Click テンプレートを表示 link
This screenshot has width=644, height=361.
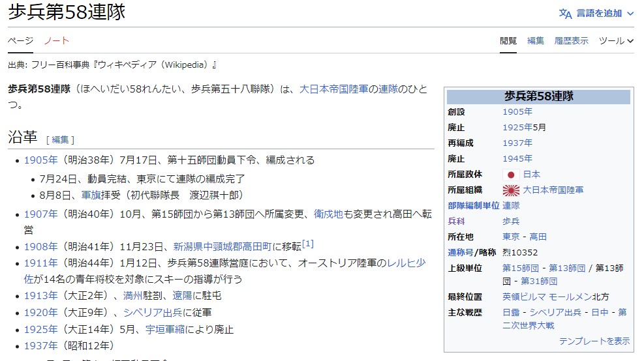coord(594,341)
